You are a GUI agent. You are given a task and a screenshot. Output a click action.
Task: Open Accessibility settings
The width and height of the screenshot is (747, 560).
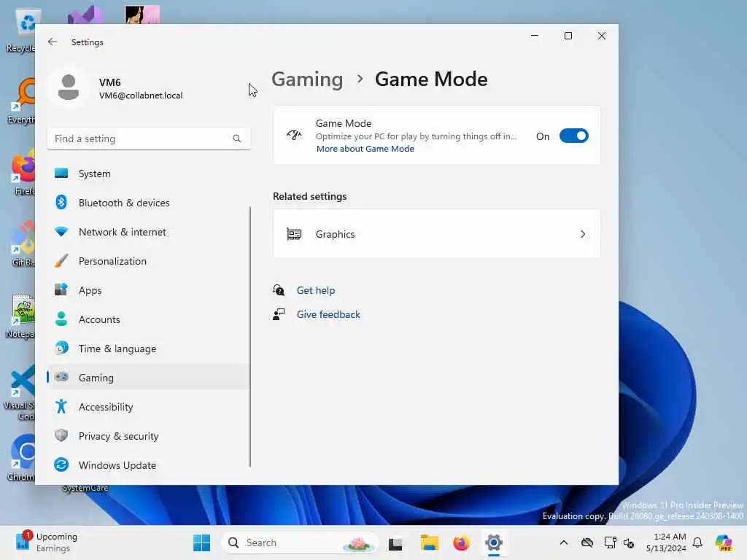[149, 407]
